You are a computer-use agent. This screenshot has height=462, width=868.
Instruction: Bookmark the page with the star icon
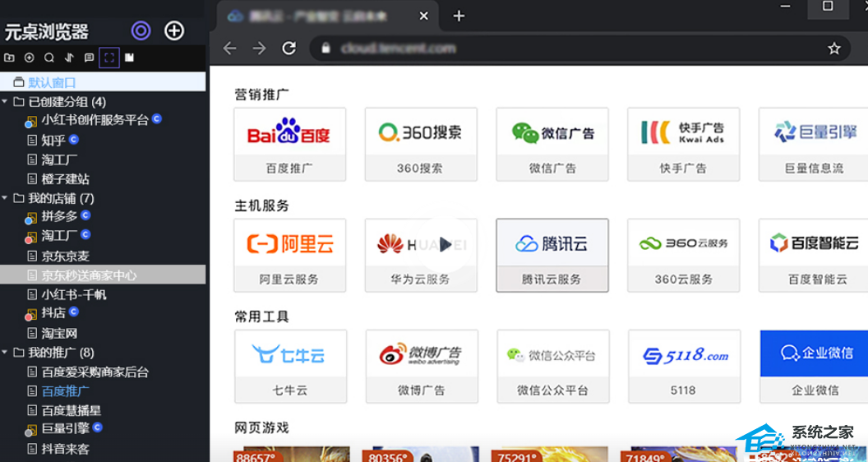(834, 49)
